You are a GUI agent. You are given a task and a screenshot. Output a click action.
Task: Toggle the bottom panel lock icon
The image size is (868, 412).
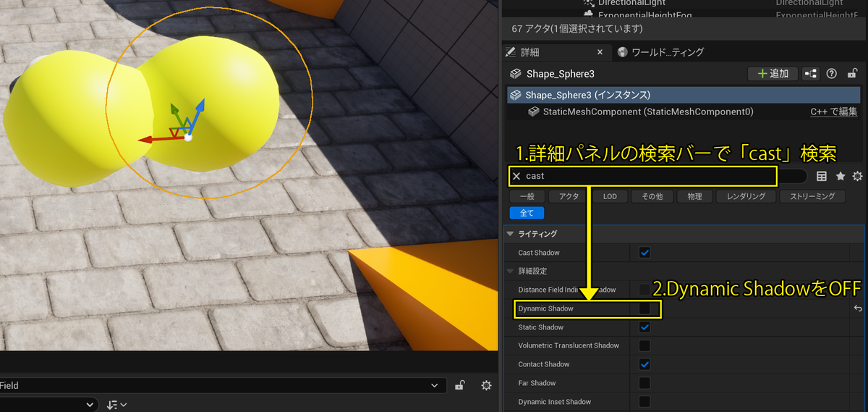point(459,386)
